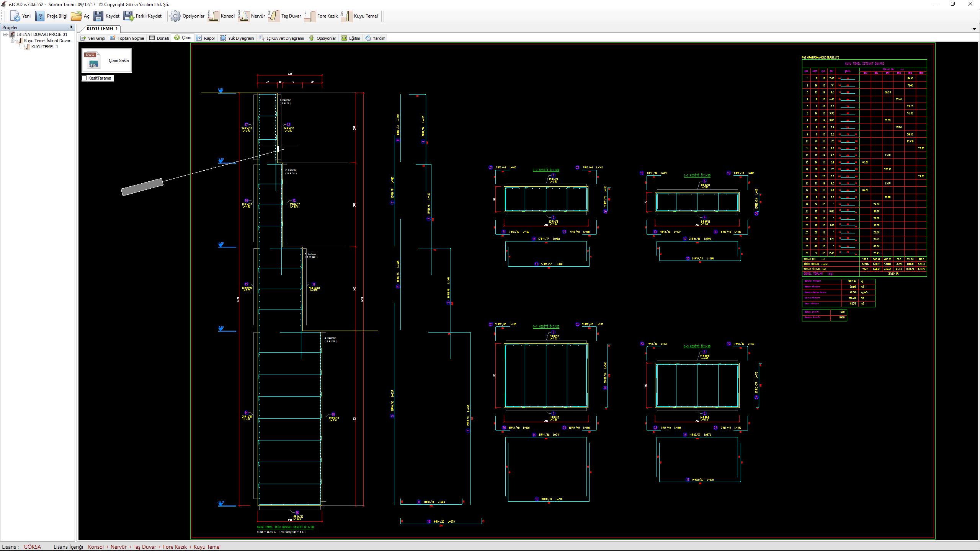Image resolution: width=980 pixels, height=551 pixels.
Task: Select the Fore Kazık pile icon
Action: point(310,16)
